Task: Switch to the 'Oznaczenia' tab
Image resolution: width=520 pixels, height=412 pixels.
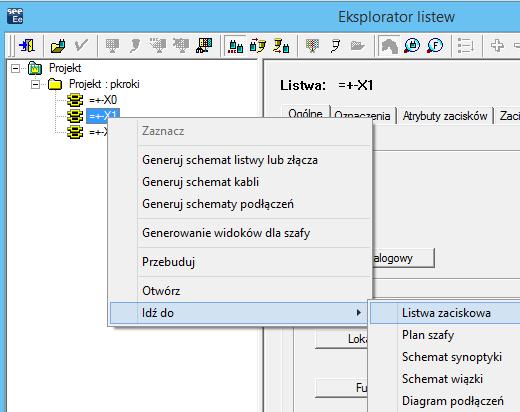Action: 362,116
